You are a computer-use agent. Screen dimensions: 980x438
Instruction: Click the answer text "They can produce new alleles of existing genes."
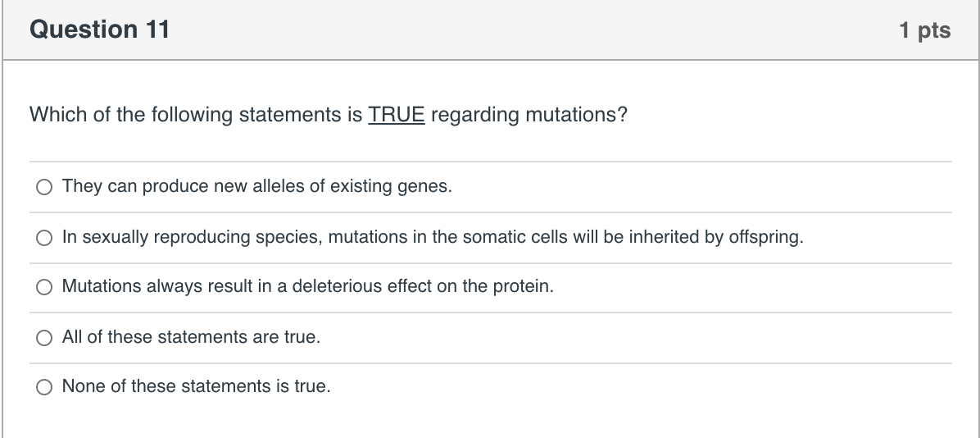pyautogui.click(x=256, y=187)
